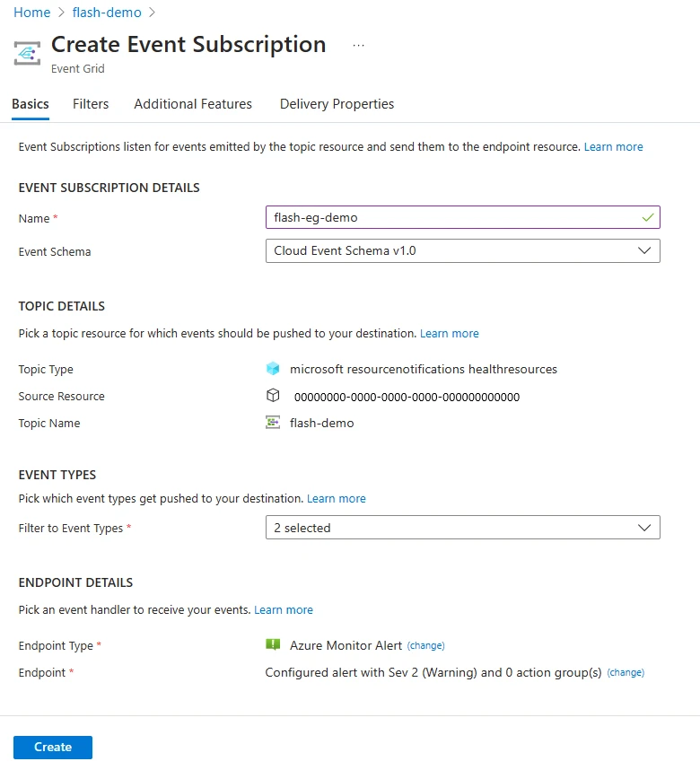Click the Event Grid icon beside the page title
The height and width of the screenshot is (770, 700).
(27, 52)
